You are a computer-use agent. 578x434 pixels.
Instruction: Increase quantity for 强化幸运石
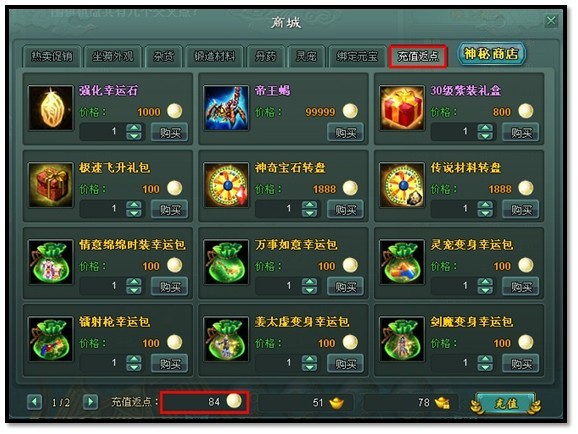[x=134, y=128]
